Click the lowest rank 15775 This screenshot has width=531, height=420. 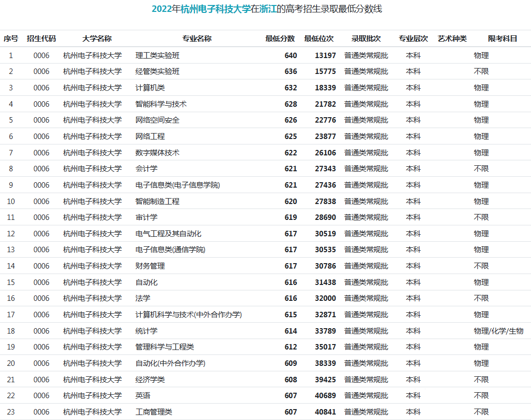pyautogui.click(x=325, y=71)
